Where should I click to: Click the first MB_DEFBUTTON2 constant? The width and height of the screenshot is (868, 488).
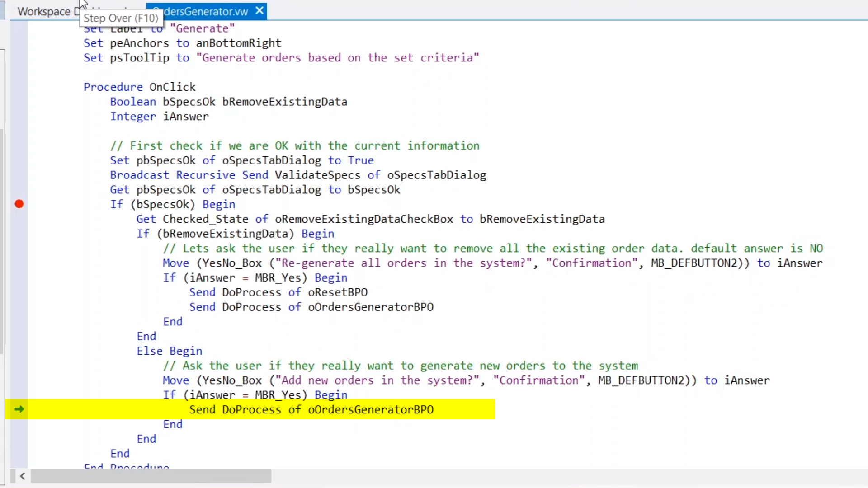[x=693, y=263]
